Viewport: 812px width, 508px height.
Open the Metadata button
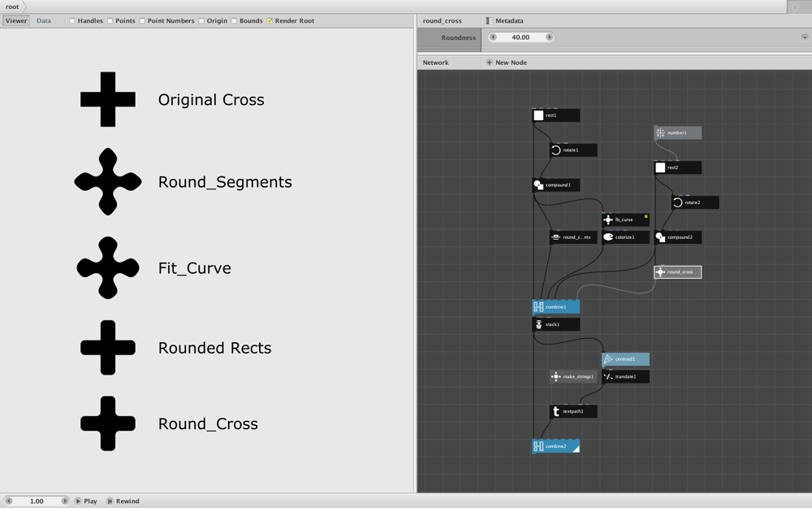[x=504, y=21]
